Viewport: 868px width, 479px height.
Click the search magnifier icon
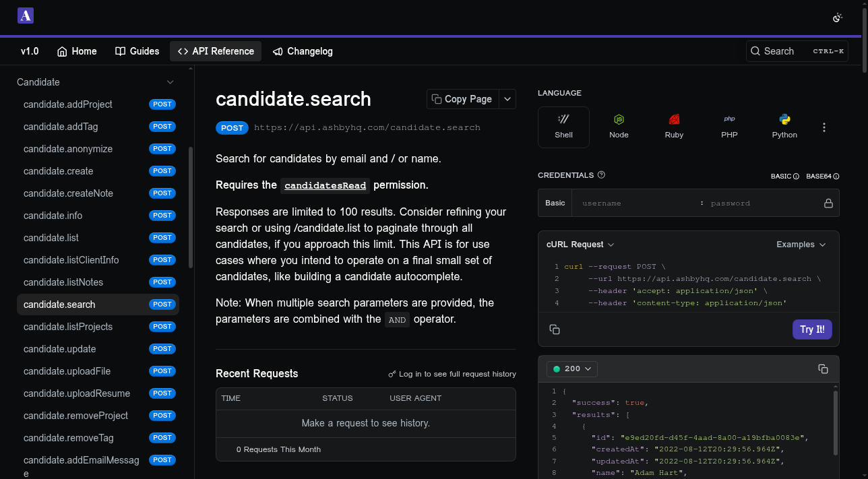pos(755,51)
